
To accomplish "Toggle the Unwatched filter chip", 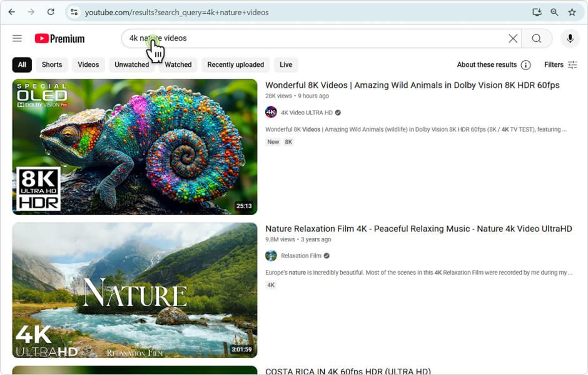I will (x=131, y=65).
